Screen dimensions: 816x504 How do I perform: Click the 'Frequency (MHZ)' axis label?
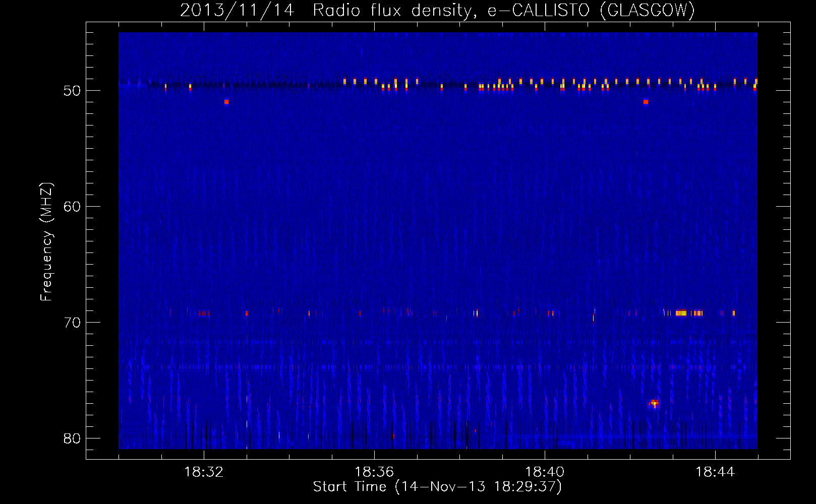46,242
